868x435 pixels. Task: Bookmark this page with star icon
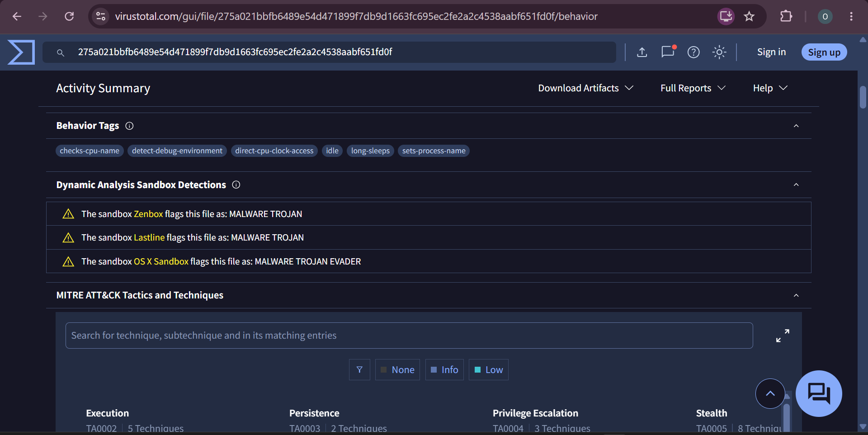click(749, 16)
